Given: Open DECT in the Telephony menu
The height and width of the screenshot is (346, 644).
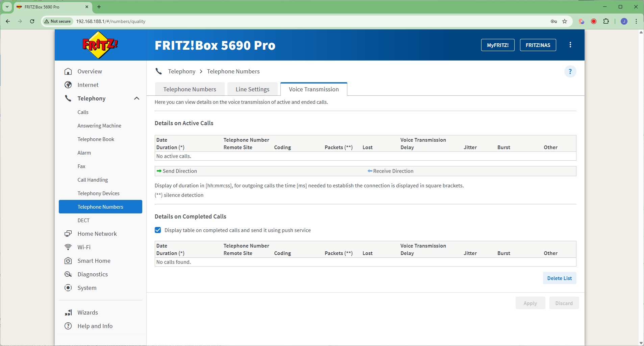Looking at the screenshot, I should click(83, 221).
